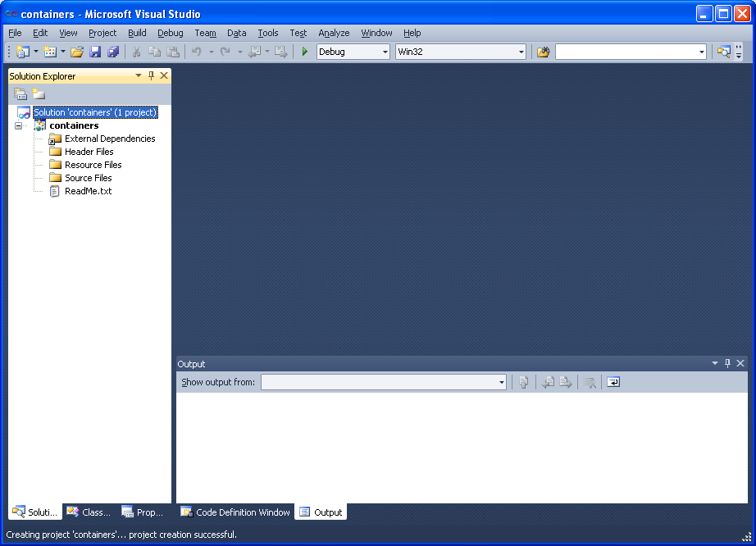
Task: Click Go to Next Message icon in Output
Action: (566, 382)
